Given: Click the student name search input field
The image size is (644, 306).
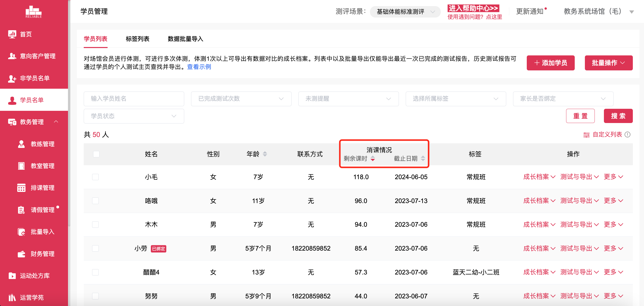Looking at the screenshot, I should [134, 99].
